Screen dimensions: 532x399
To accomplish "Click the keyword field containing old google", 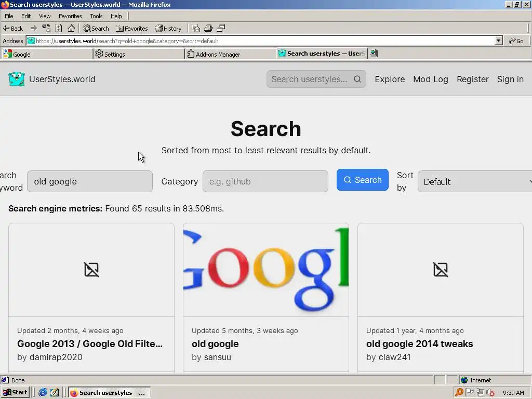I will 90,181.
